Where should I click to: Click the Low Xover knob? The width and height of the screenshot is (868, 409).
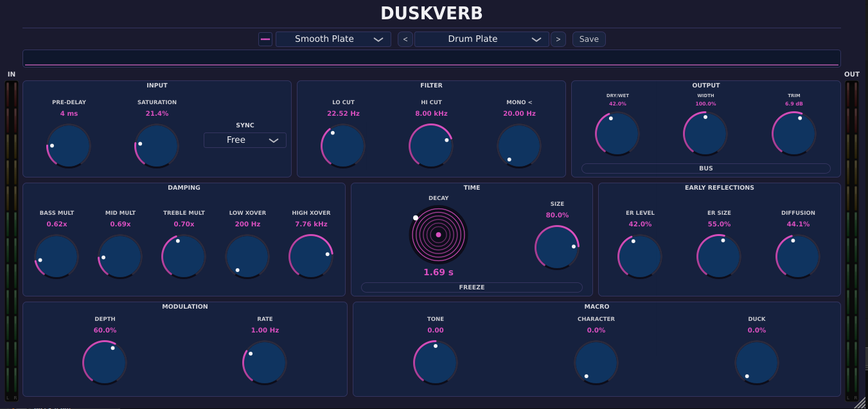coord(247,257)
